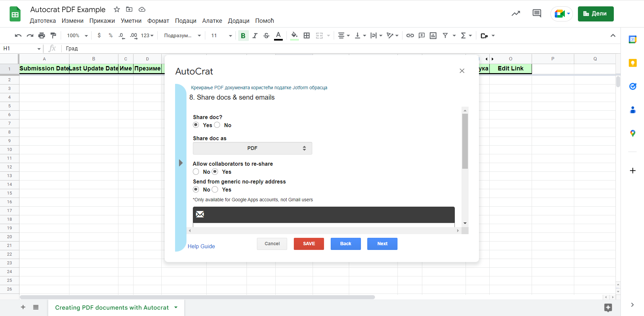The image size is (644, 316).
Task: Click the red SAVE button
Action: point(309,244)
